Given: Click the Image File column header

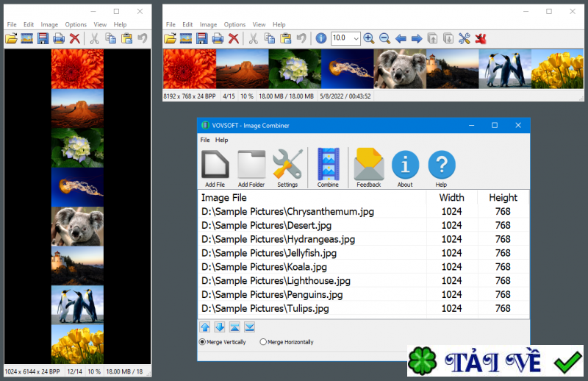Looking at the screenshot, I should [312, 197].
